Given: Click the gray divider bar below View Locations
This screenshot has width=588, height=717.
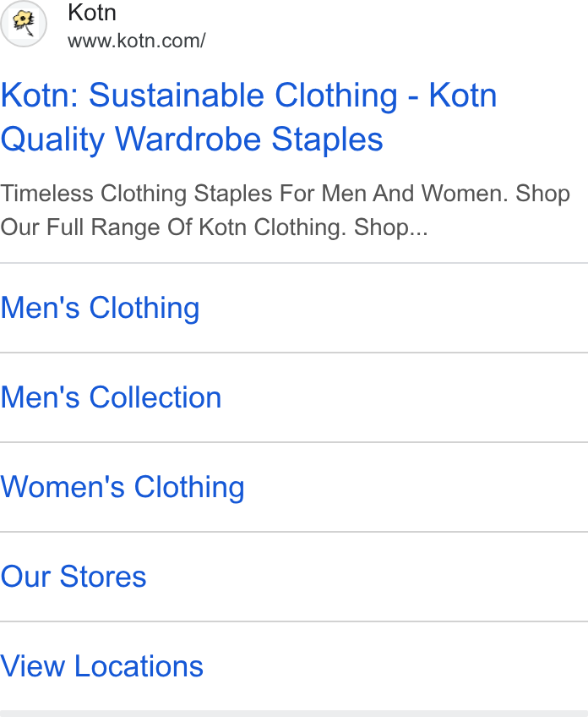Looking at the screenshot, I should tap(294, 714).
